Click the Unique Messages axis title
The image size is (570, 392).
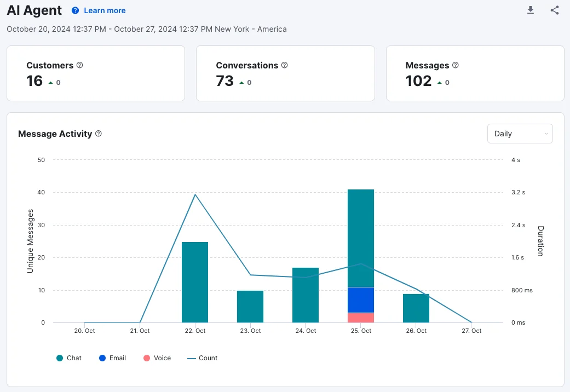30,241
